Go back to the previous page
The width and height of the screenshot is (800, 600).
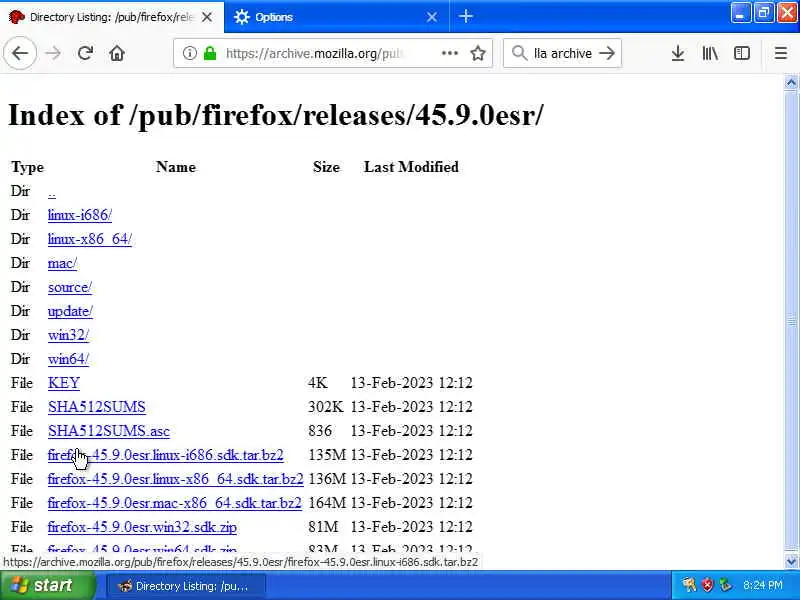[x=20, y=53]
